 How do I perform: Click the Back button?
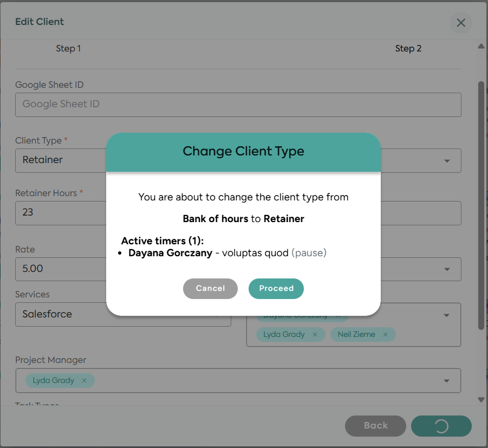tap(375, 426)
